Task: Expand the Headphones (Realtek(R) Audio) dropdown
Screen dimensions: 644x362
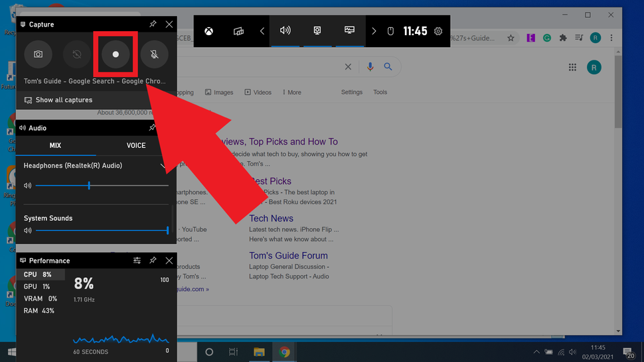Action: [163, 166]
